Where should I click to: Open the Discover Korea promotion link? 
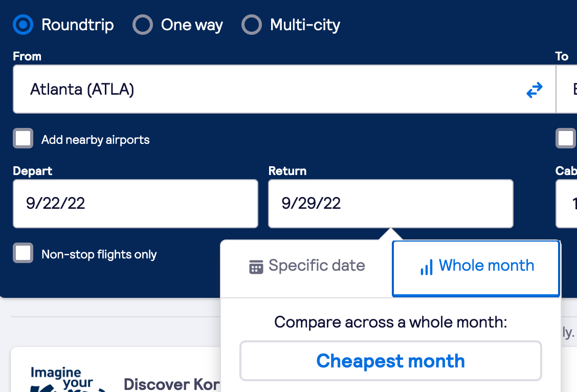tap(171, 384)
